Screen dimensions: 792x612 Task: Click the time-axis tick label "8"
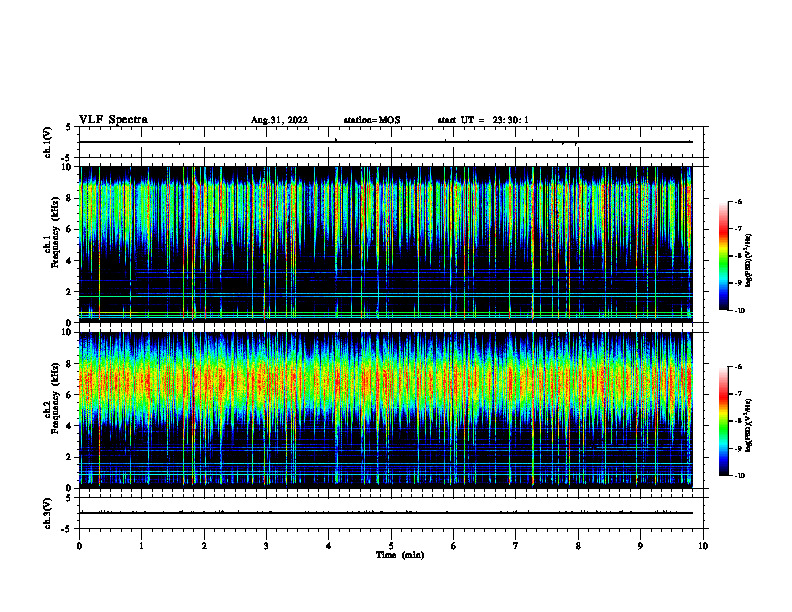tap(578, 546)
